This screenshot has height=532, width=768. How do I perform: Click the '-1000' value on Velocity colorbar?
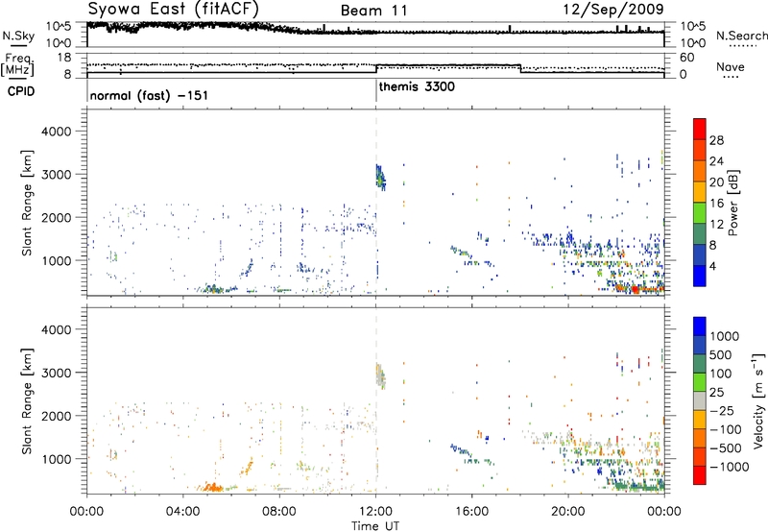tap(730, 467)
